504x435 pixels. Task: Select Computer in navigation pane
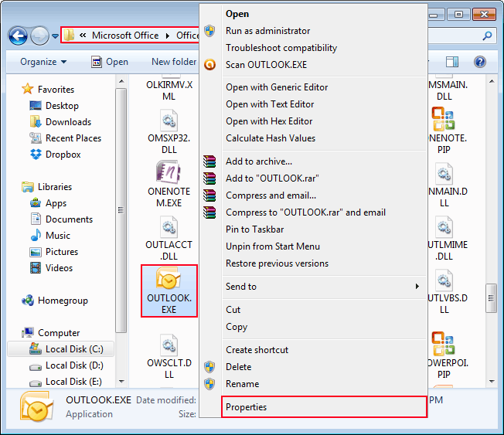[x=59, y=333]
